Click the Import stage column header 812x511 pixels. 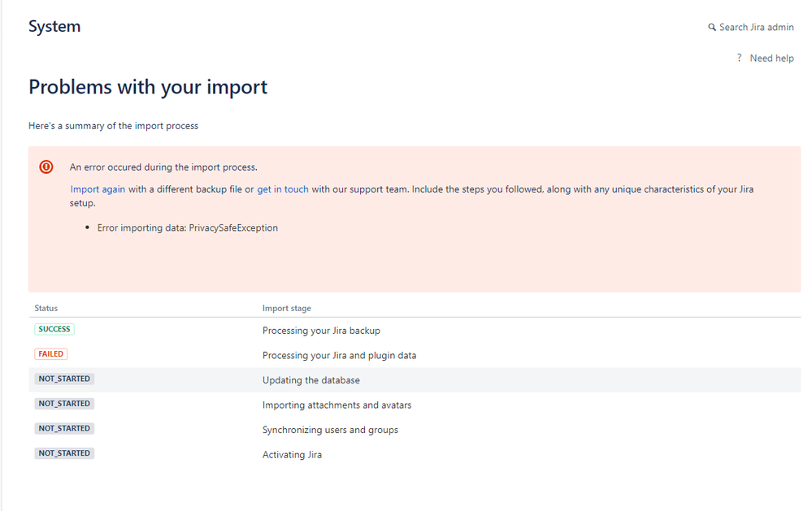click(x=287, y=308)
